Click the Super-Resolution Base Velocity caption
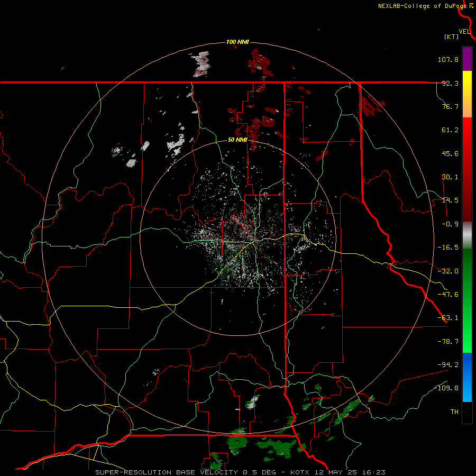 (x=241, y=472)
